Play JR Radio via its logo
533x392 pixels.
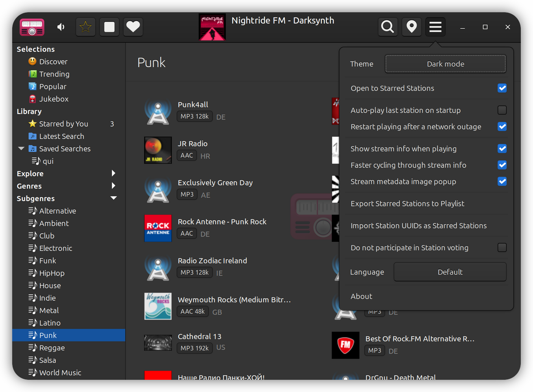(158, 150)
